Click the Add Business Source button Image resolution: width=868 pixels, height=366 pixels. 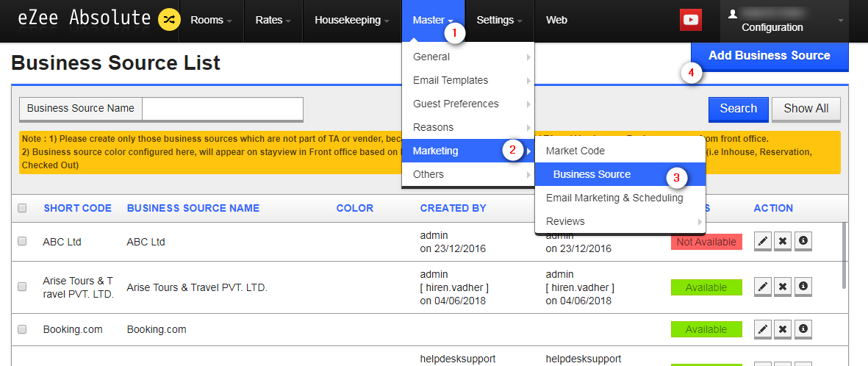[770, 56]
